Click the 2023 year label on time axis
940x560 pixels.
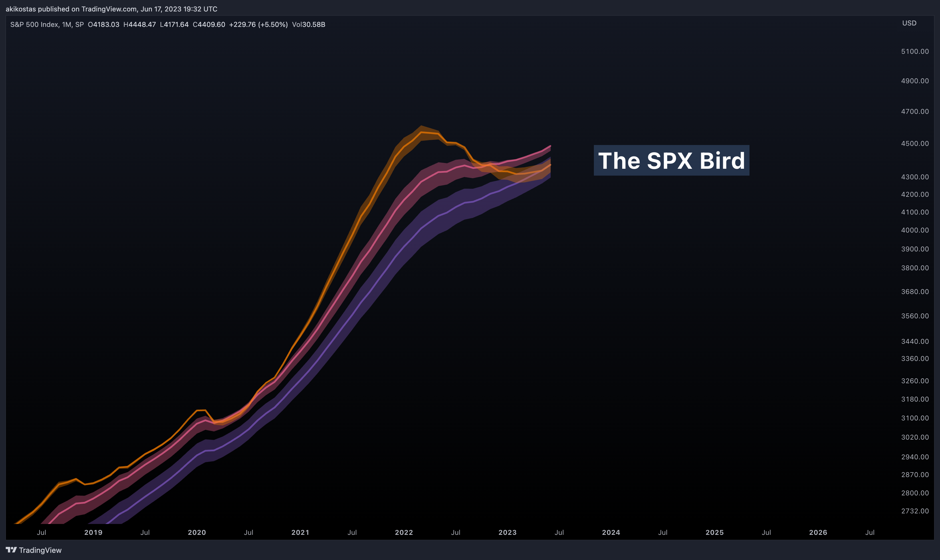(x=507, y=533)
